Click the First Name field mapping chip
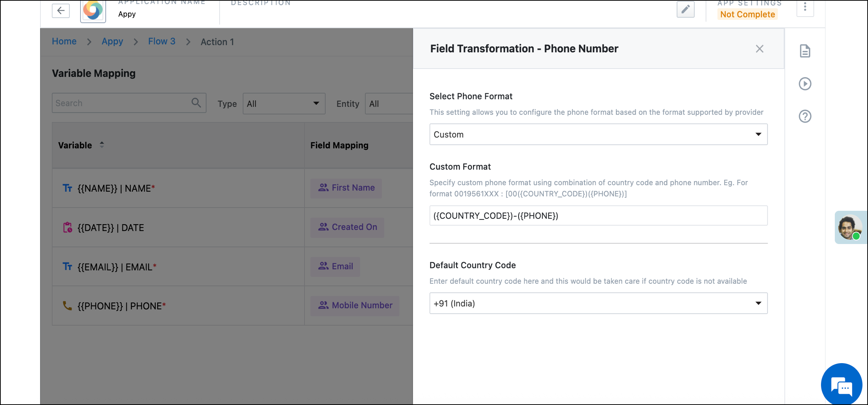The height and width of the screenshot is (405, 868). (x=346, y=188)
